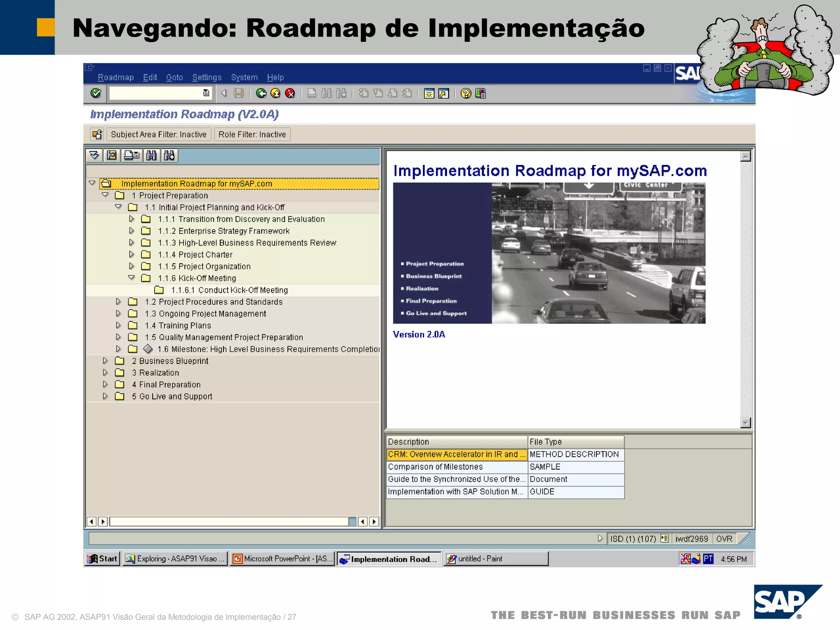Click the green checkmark Enter icon
840x630 pixels.
(x=96, y=94)
